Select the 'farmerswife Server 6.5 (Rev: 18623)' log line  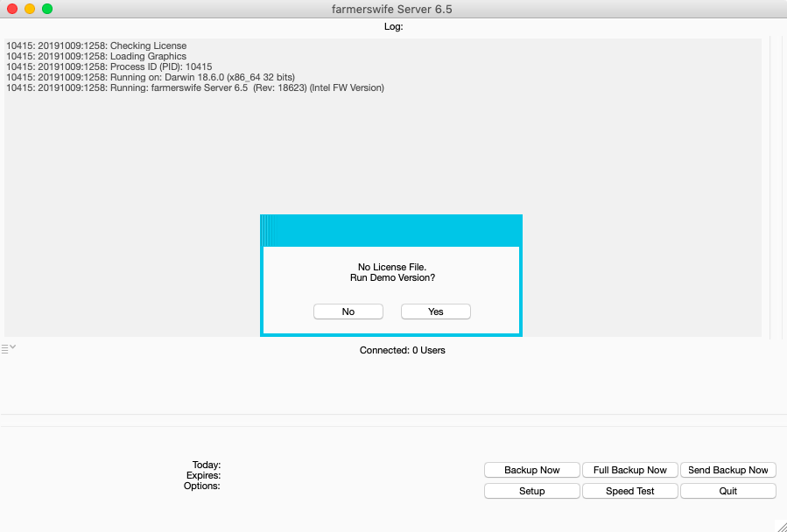(195, 87)
